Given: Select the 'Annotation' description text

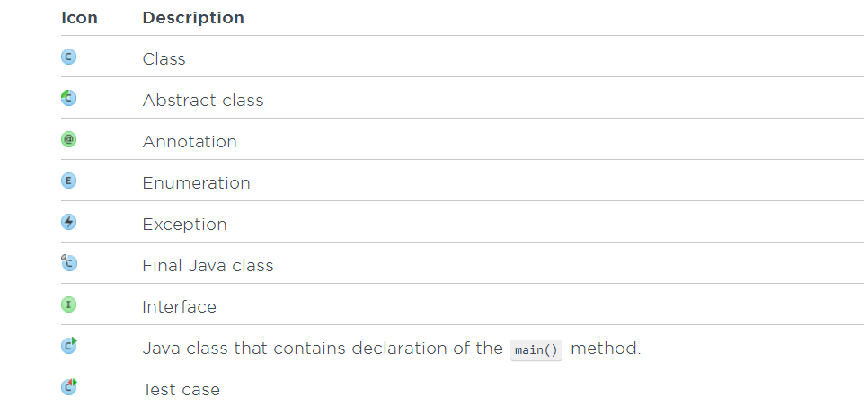Looking at the screenshot, I should pyautogui.click(x=190, y=142).
